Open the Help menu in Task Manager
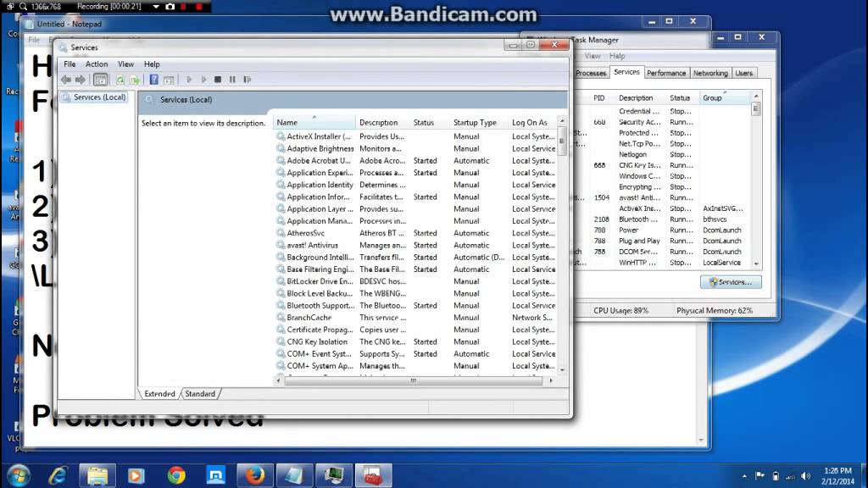 pos(617,56)
